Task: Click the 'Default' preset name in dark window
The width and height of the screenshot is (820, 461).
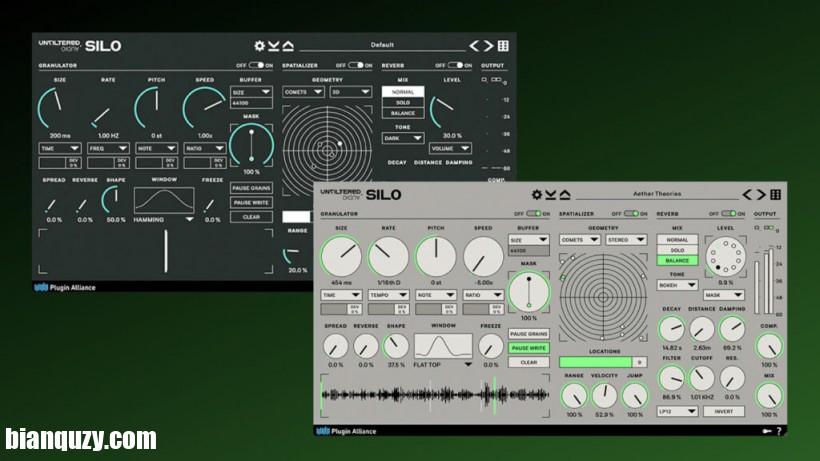Action: (x=382, y=45)
